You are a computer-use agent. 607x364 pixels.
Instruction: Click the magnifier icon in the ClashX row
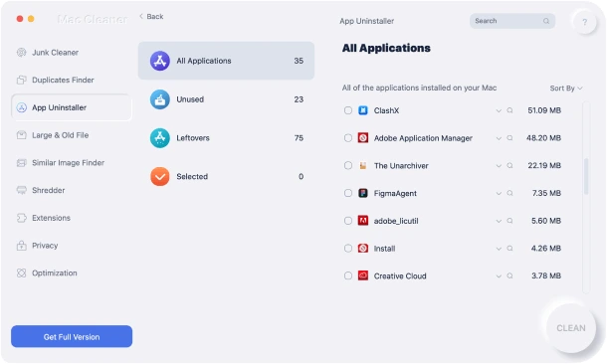coord(509,110)
